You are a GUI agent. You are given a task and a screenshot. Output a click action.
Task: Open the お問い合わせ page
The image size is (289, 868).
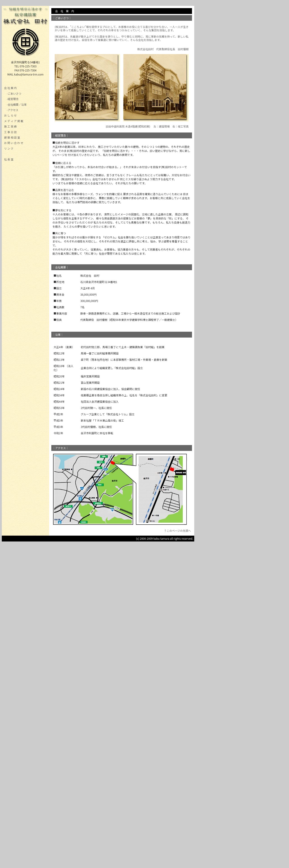tap(14, 143)
